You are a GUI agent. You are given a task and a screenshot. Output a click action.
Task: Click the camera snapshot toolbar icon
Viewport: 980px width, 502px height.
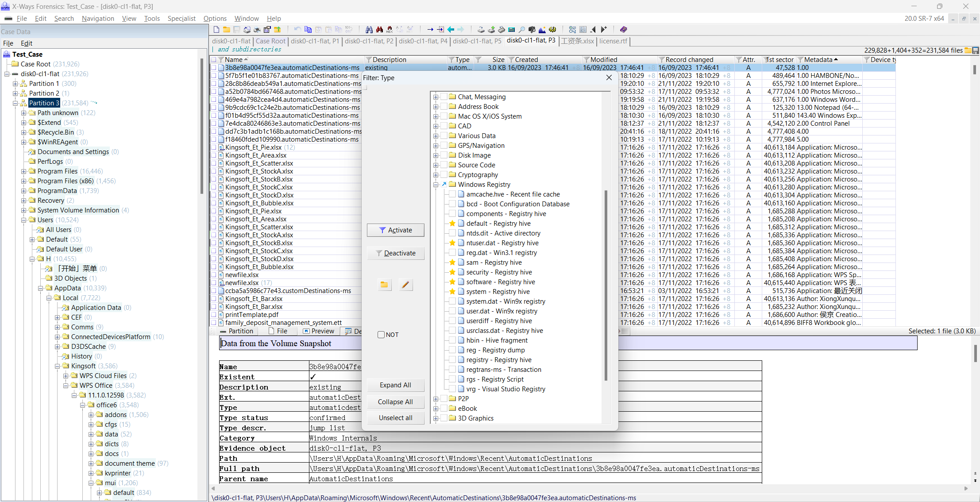pos(532,30)
